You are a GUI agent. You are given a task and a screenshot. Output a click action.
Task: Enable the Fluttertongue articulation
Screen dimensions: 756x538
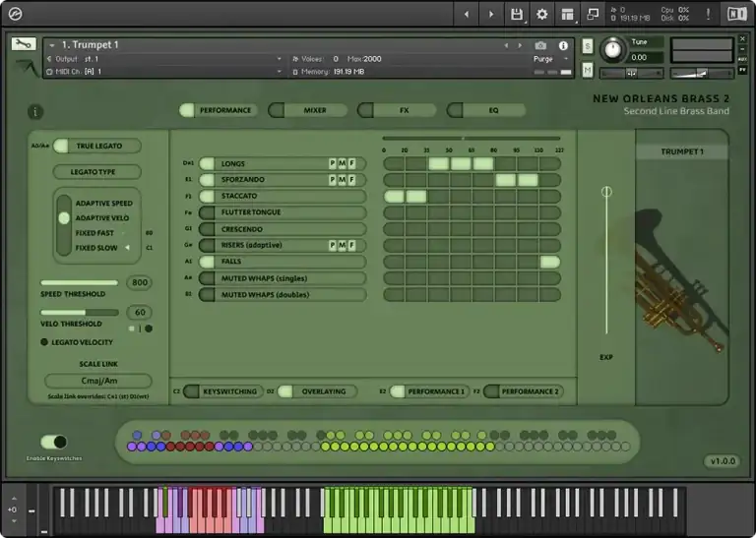click(207, 212)
